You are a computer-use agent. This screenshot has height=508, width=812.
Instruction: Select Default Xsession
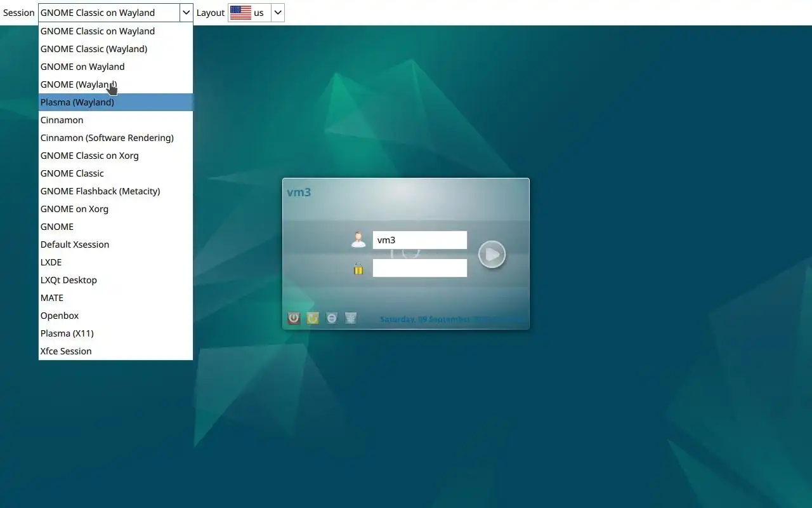115,244
